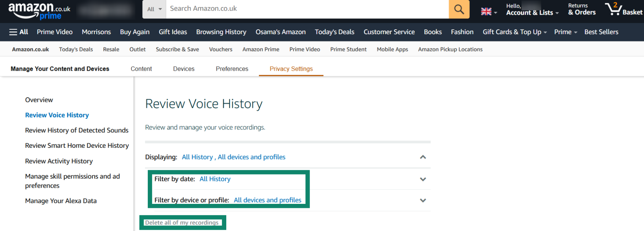Go to Manage Your Alexa Data
The image size is (644, 231).
click(61, 201)
